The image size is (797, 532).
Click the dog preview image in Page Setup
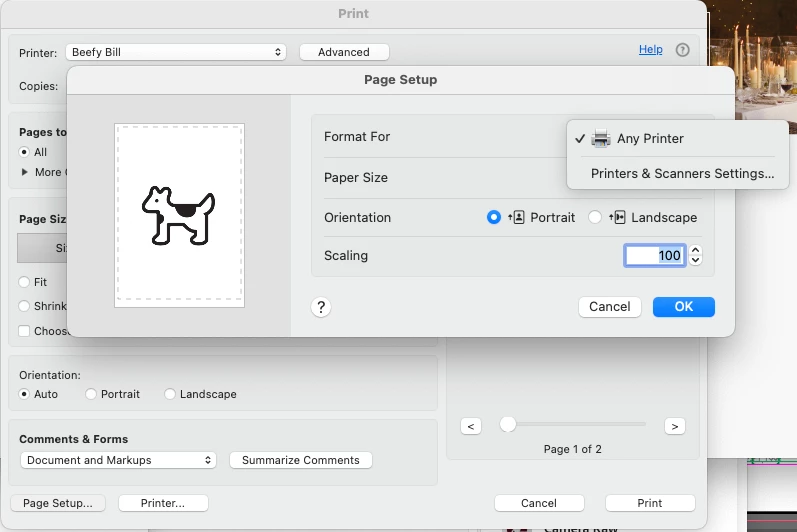pyautogui.click(x=178, y=215)
